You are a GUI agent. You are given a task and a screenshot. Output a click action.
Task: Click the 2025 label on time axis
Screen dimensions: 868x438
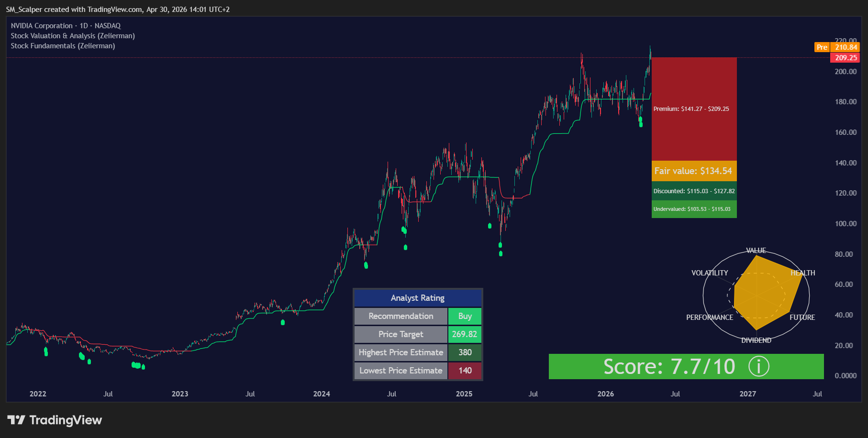point(464,394)
